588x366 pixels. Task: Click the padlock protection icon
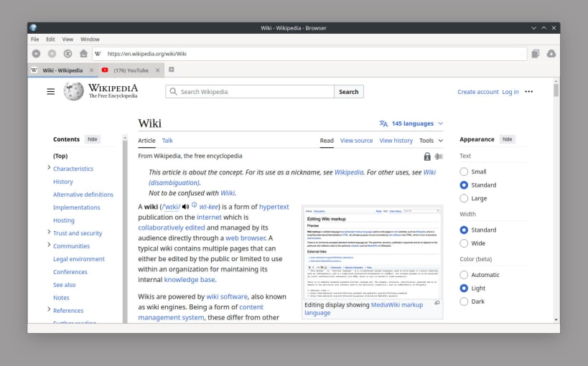(427, 156)
